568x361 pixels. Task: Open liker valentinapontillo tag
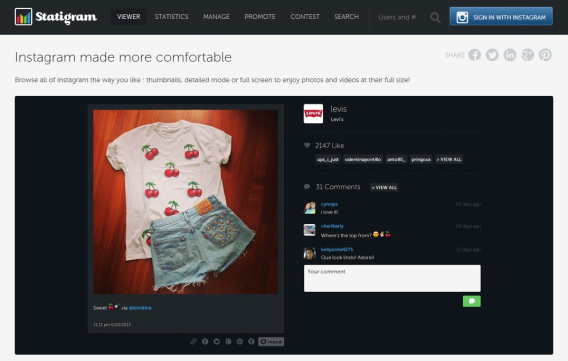click(x=363, y=159)
